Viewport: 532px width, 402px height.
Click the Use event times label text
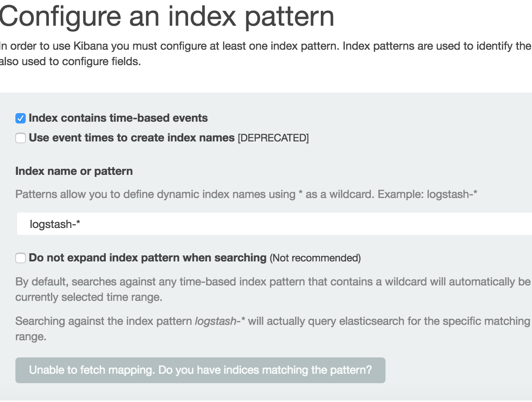click(x=131, y=138)
